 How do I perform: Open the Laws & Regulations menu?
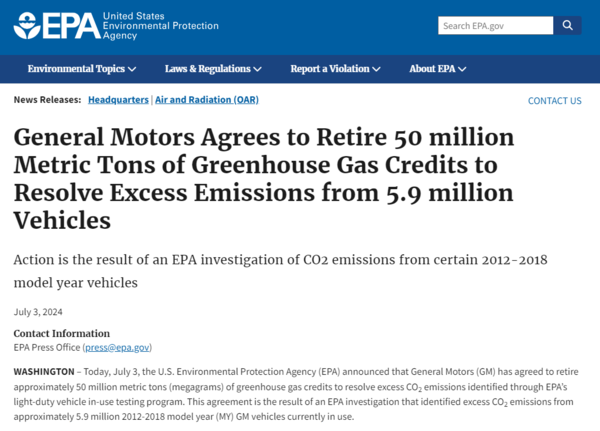pos(212,69)
